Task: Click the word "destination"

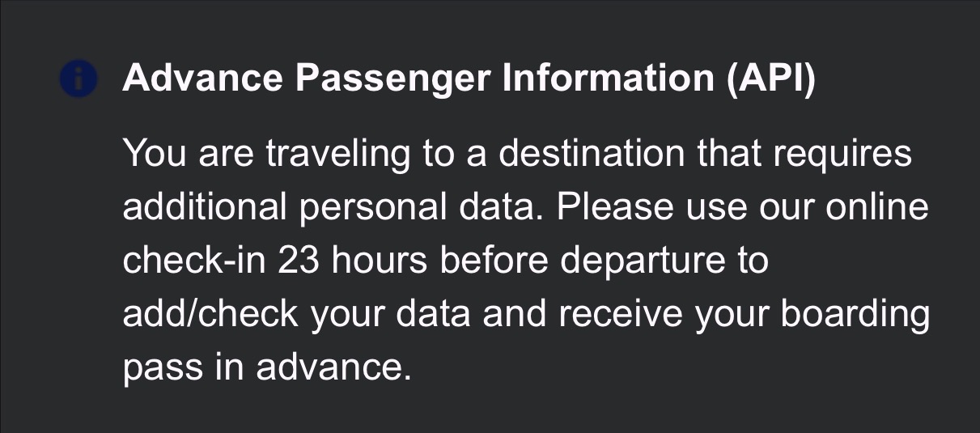Action: 591,154
